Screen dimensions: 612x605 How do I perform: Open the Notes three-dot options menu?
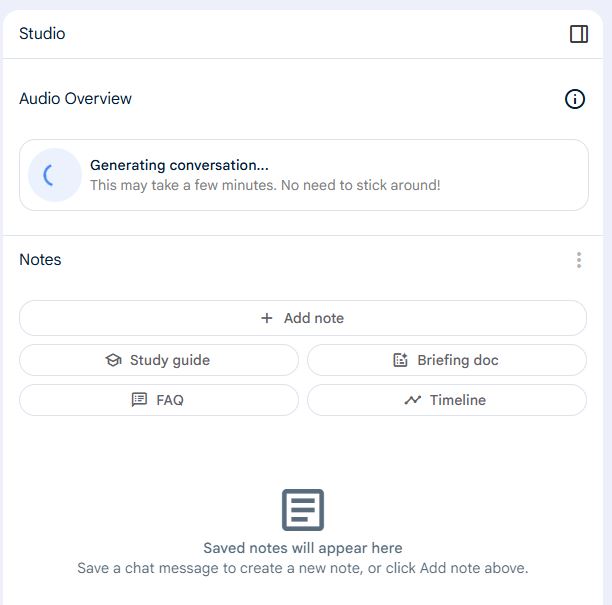[578, 260]
